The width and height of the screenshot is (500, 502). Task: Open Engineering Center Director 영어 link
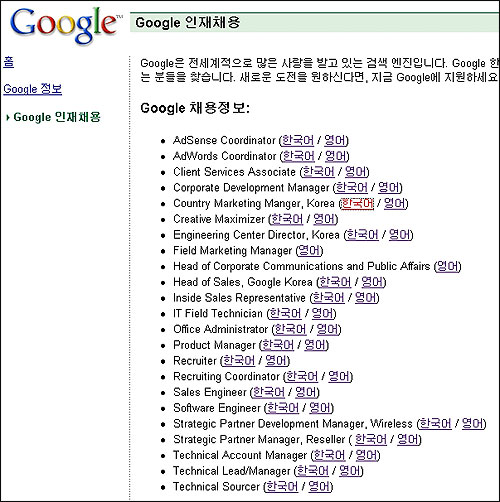pos(400,235)
